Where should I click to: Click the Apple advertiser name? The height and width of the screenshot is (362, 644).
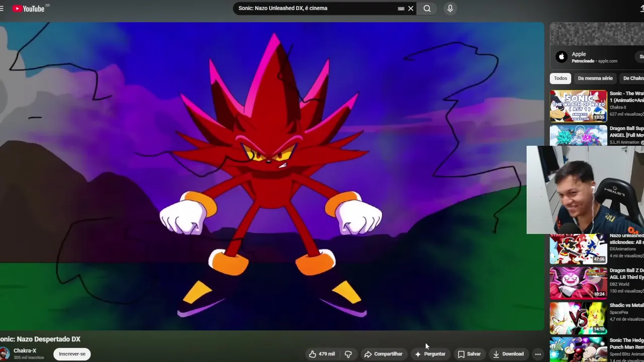(579, 54)
